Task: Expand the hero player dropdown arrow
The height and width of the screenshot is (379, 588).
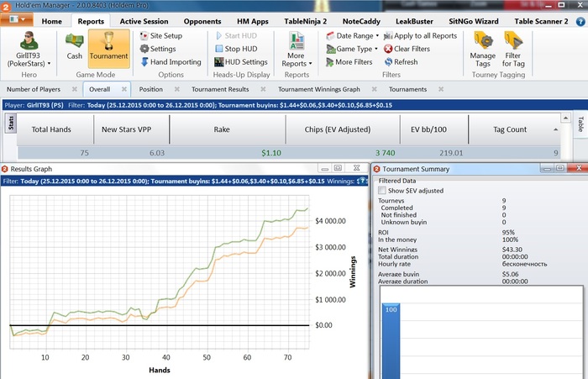Action: [x=49, y=64]
